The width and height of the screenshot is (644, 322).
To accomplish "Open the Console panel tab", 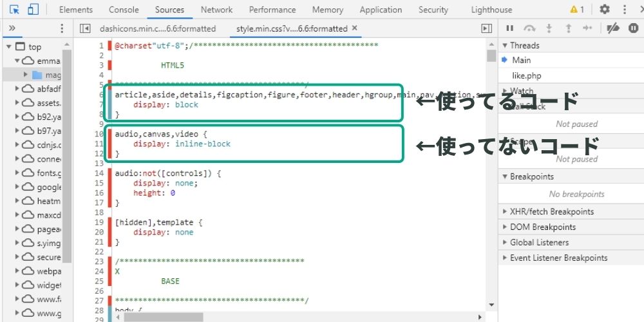I will click(124, 10).
